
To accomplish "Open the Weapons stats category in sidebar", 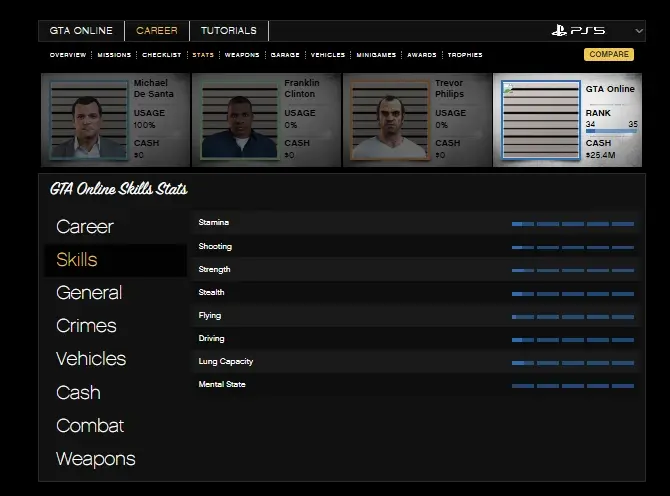I will [96, 459].
